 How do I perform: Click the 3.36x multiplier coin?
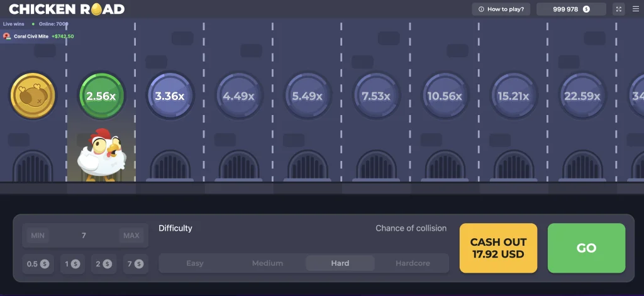(x=170, y=96)
